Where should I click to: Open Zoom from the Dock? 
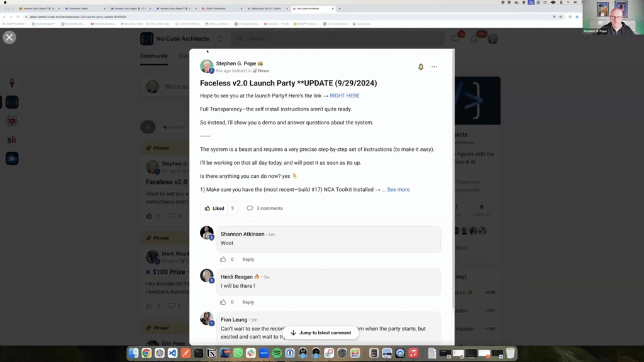pos(264,353)
